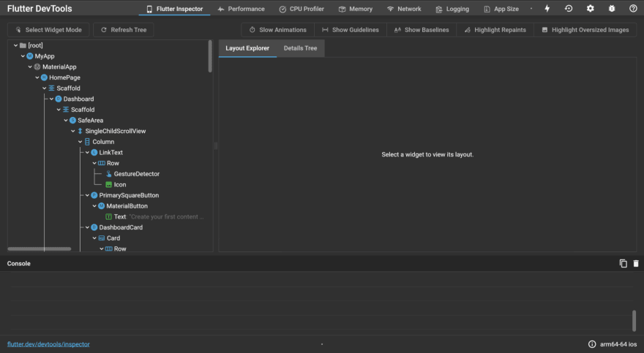The width and height of the screenshot is (644, 353).
Task: Collapse the LinkText node chevron
Action: pos(87,153)
